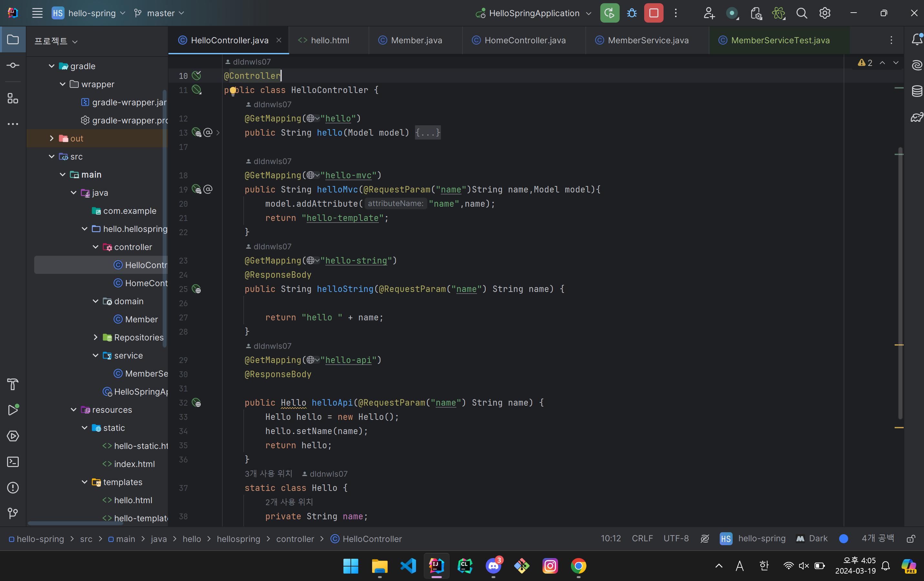Open the Project tool window icon
This screenshot has height=581, width=924.
click(13, 39)
